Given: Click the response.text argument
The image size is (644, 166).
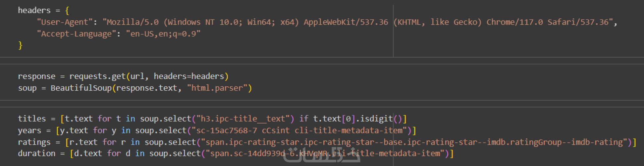Looking at the screenshot, I should pyautogui.click(x=146, y=88).
